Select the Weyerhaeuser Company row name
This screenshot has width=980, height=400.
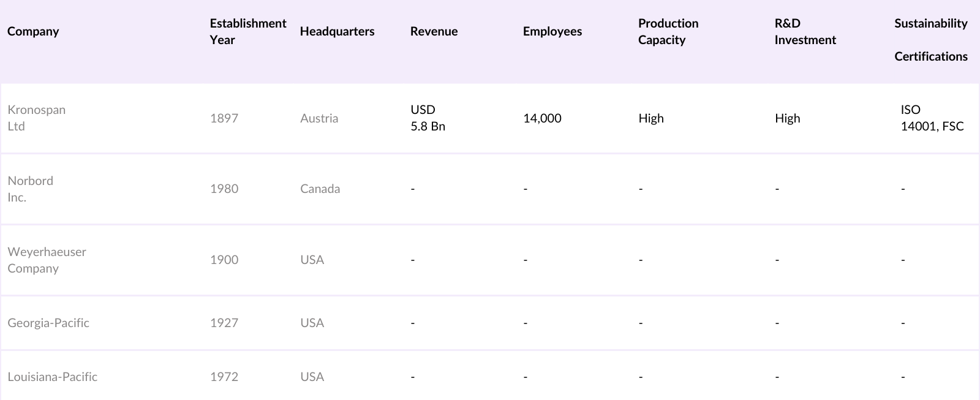(x=47, y=260)
